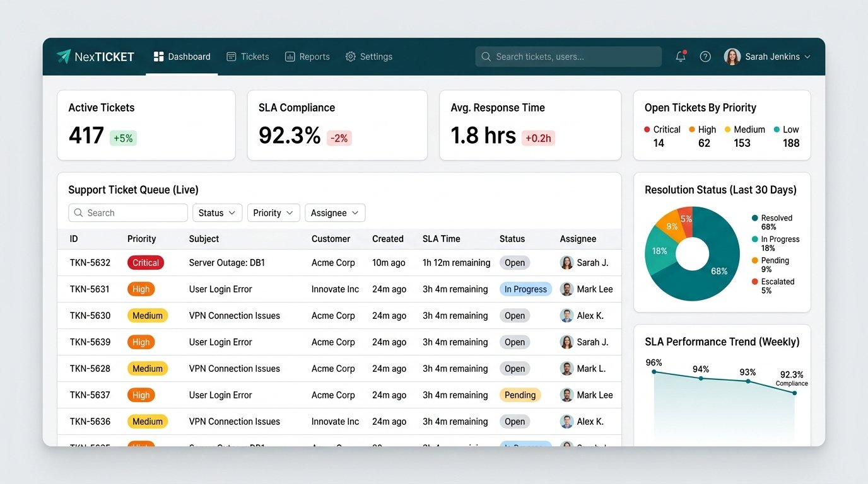This screenshot has height=484, width=868.
Task: Go to the Reports tab
Action: 307,57
